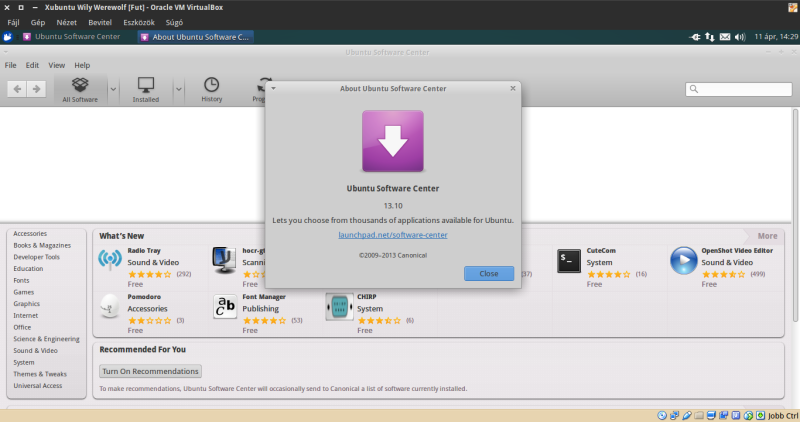Switch to Ubuntu Software Center taskbar item

pos(71,37)
